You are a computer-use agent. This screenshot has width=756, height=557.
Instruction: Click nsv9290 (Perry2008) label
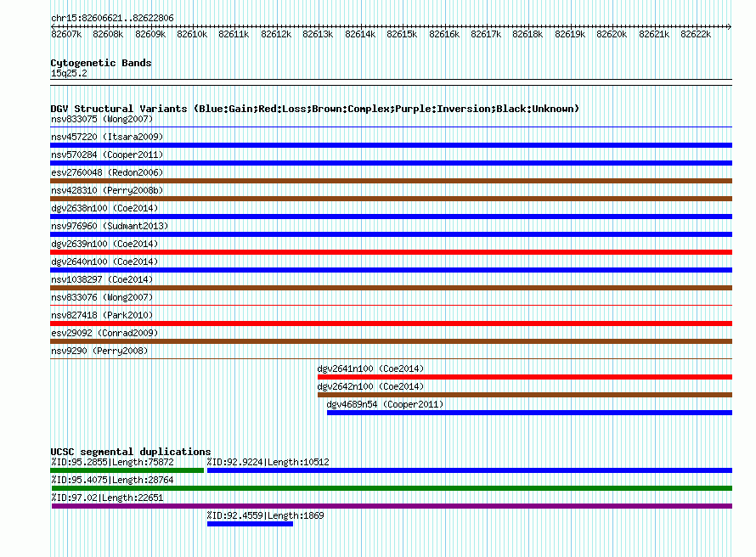point(99,351)
